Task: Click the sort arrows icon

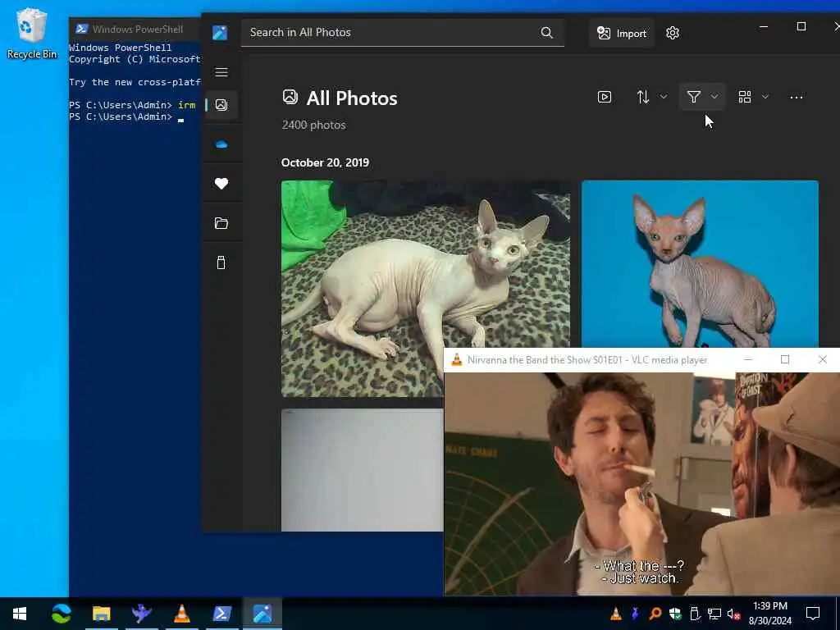Action: tap(643, 97)
